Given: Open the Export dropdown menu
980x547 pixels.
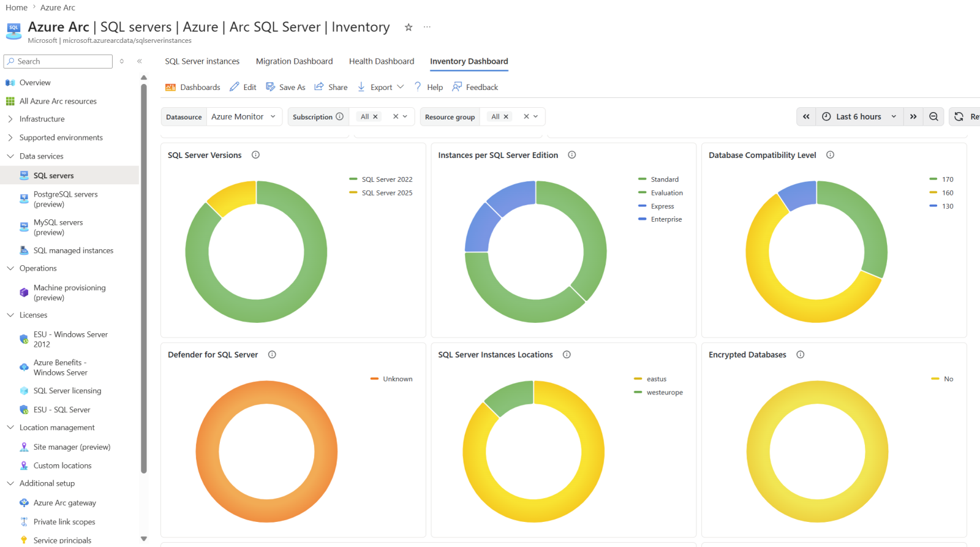Looking at the screenshot, I should coord(380,87).
